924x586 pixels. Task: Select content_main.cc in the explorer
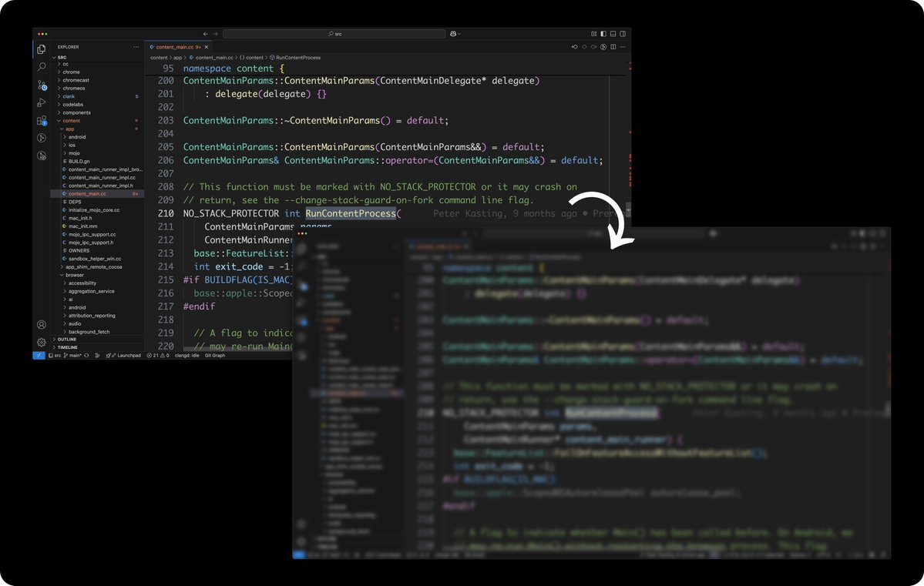(x=87, y=194)
